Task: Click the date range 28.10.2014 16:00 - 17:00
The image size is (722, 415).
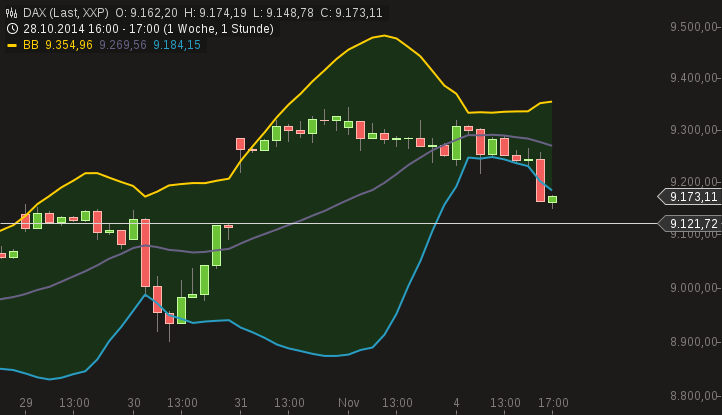Action: (90, 29)
